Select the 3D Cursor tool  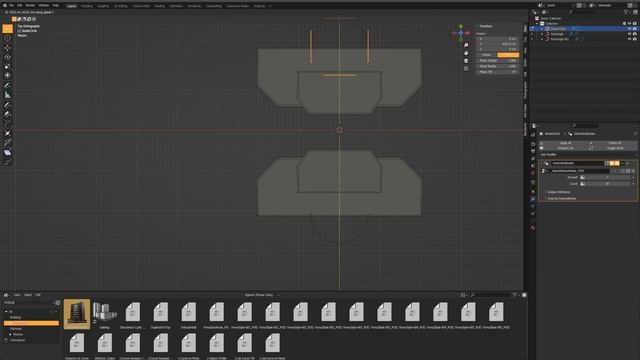(7, 38)
